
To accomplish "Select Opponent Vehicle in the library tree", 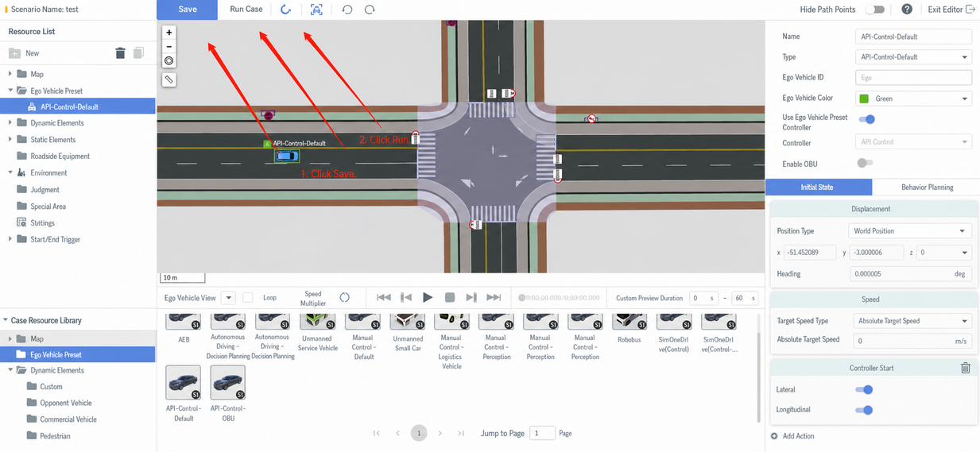I will point(66,403).
